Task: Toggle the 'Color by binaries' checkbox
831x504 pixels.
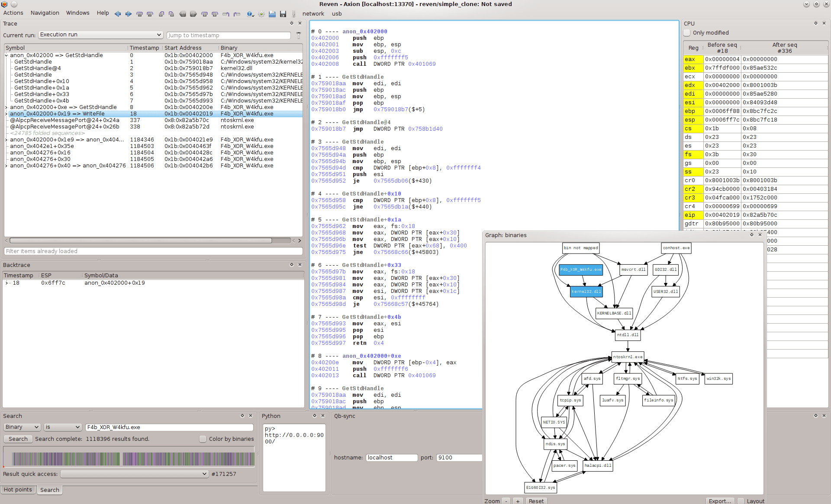Action: pyautogui.click(x=203, y=439)
